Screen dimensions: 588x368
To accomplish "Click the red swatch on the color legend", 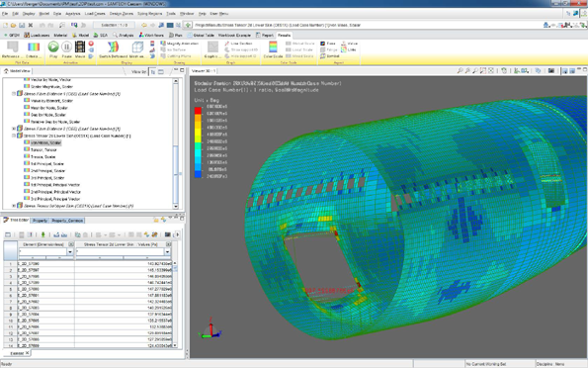I will pyautogui.click(x=198, y=111).
